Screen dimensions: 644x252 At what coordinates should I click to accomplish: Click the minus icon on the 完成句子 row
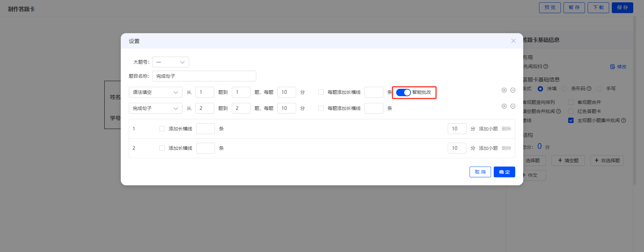[x=513, y=106]
